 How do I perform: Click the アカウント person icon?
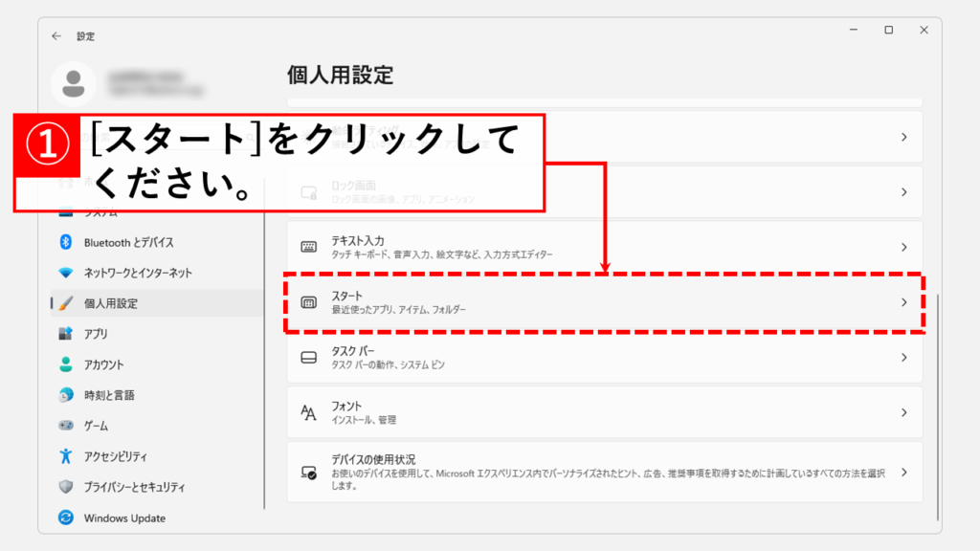[x=66, y=364]
